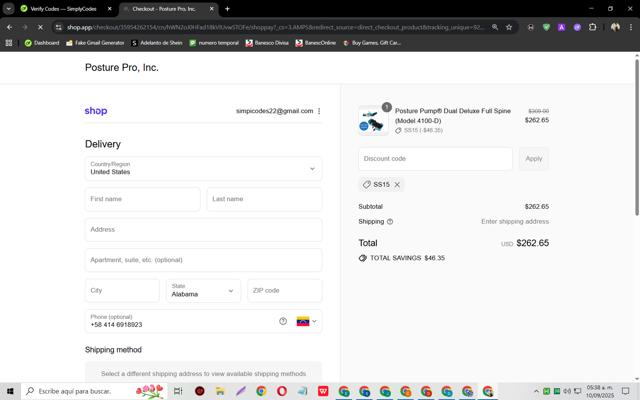
Task: Click the Discount code field
Action: click(x=435, y=159)
